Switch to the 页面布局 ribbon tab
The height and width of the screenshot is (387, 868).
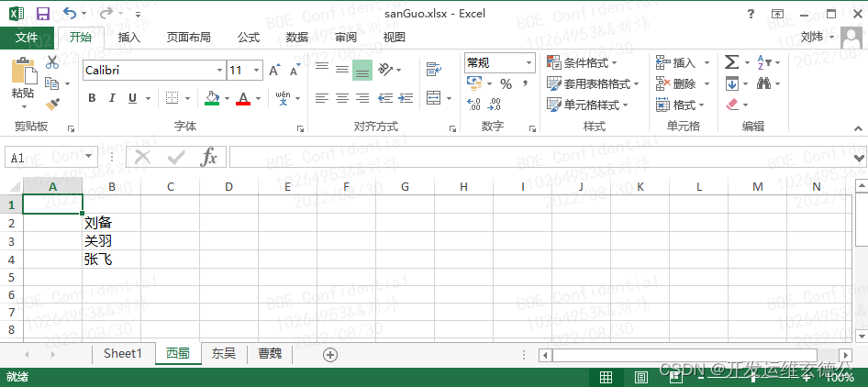189,38
